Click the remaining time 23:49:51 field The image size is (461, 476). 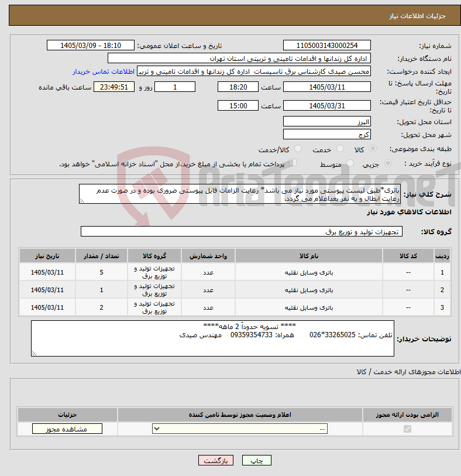point(114,87)
